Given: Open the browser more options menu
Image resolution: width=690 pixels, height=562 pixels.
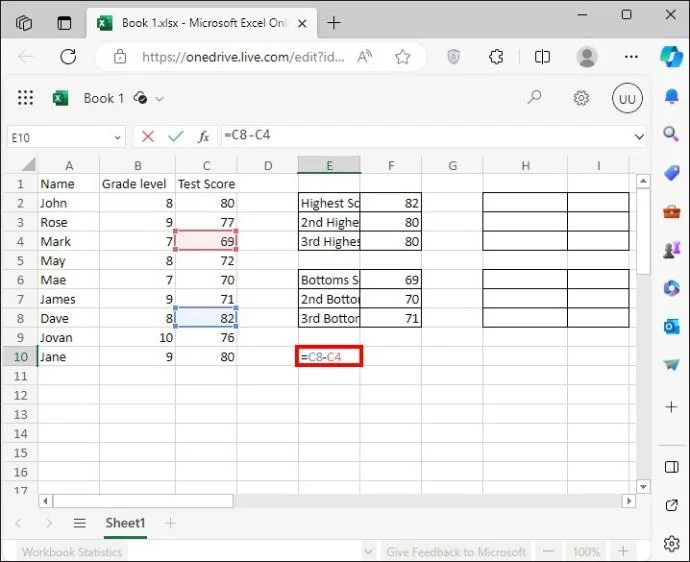Looking at the screenshot, I should click(x=631, y=57).
